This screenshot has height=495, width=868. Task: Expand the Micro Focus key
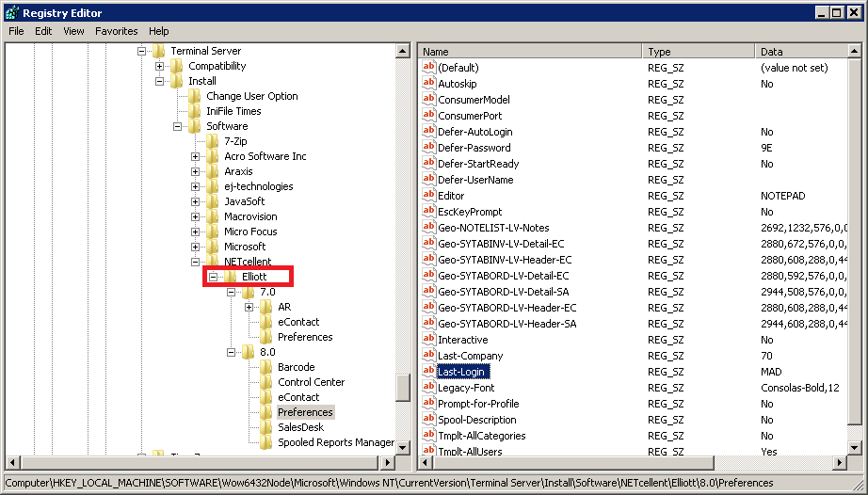pyautogui.click(x=196, y=232)
